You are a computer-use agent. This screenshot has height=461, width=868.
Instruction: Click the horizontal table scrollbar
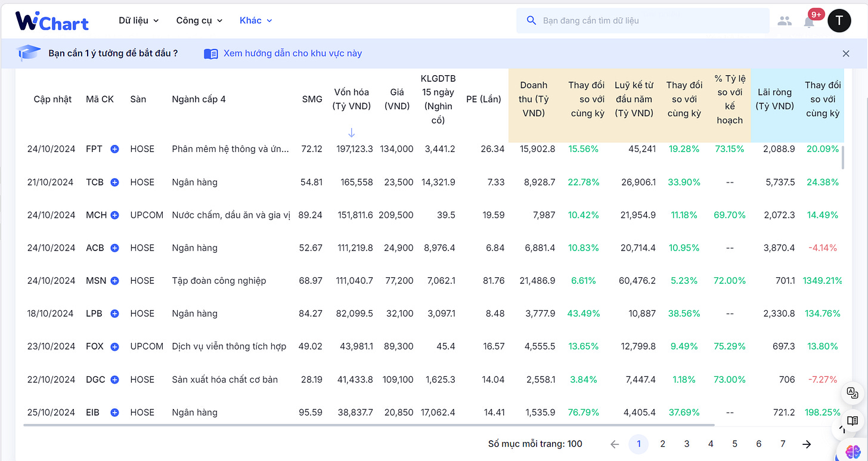click(368, 425)
